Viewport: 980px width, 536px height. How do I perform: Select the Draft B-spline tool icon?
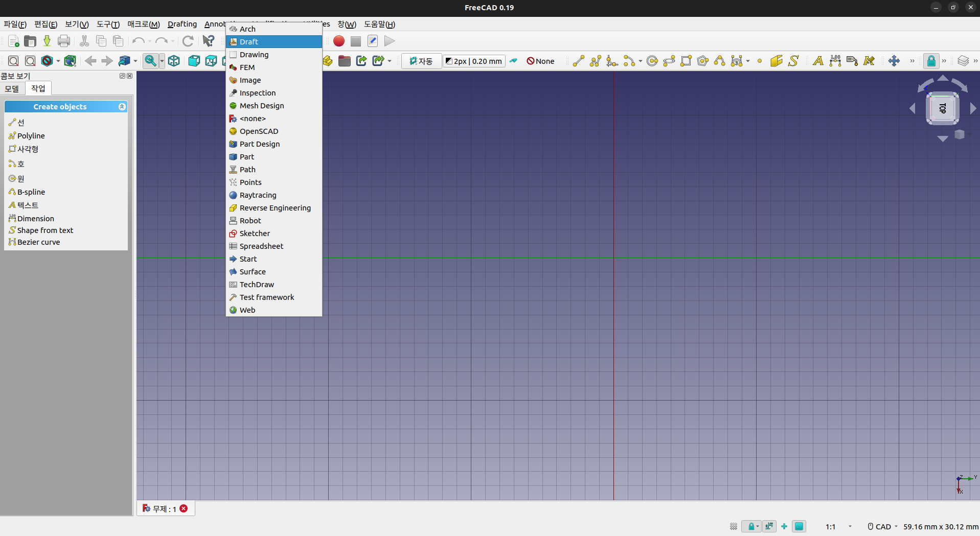click(720, 61)
